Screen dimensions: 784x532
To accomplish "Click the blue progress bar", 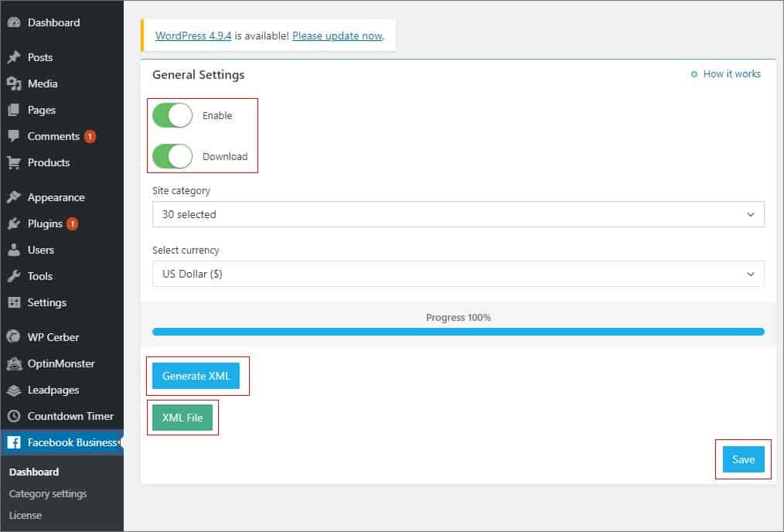I will (x=458, y=332).
